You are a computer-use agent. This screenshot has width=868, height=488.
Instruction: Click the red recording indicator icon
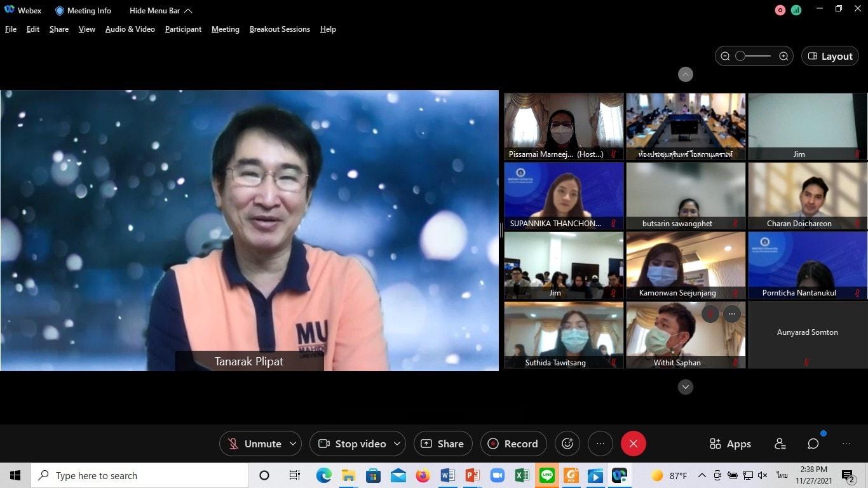coord(780,10)
